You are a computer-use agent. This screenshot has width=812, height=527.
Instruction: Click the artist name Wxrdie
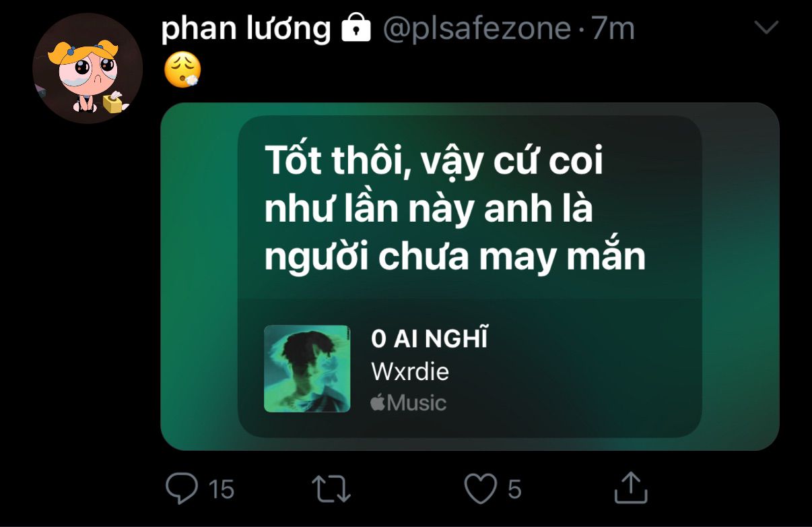410,371
